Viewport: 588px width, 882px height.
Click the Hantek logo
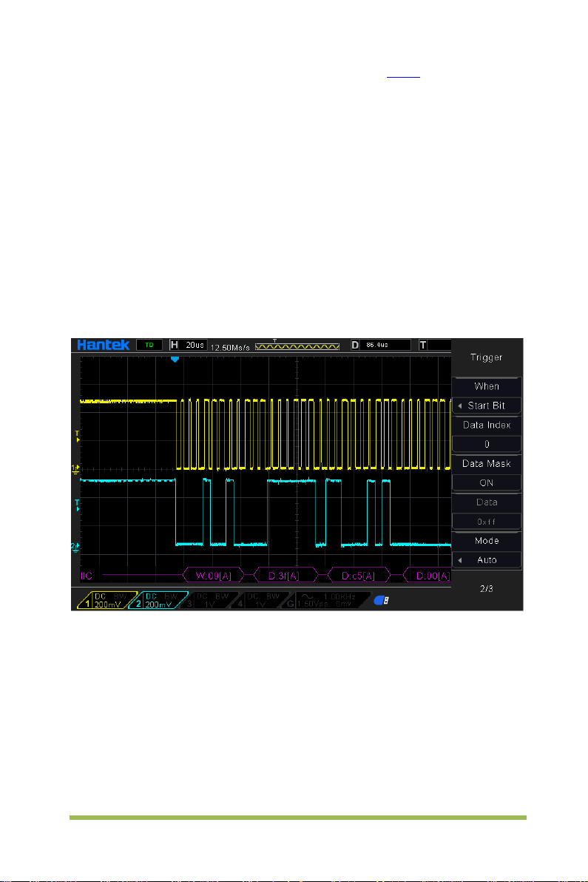coord(104,345)
